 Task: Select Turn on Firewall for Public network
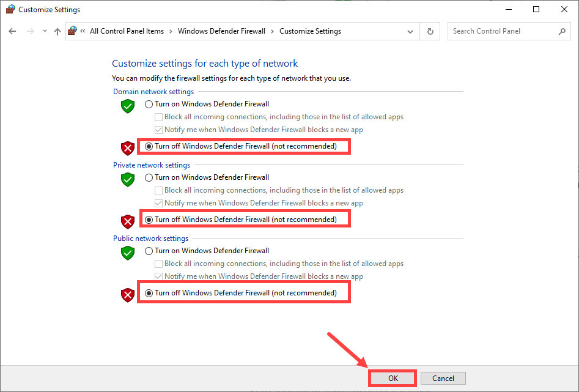click(149, 251)
